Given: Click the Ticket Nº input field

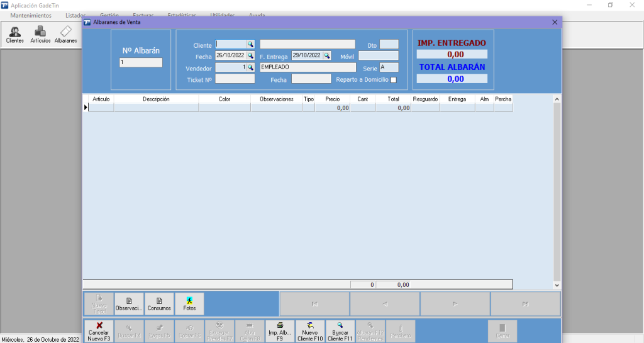Looking at the screenshot, I should click(x=235, y=79).
